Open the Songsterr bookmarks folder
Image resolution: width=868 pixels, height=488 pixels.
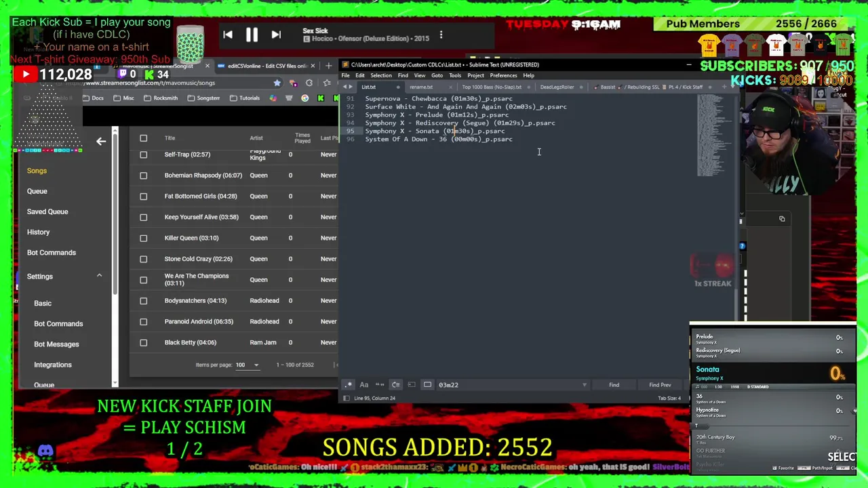[203, 98]
